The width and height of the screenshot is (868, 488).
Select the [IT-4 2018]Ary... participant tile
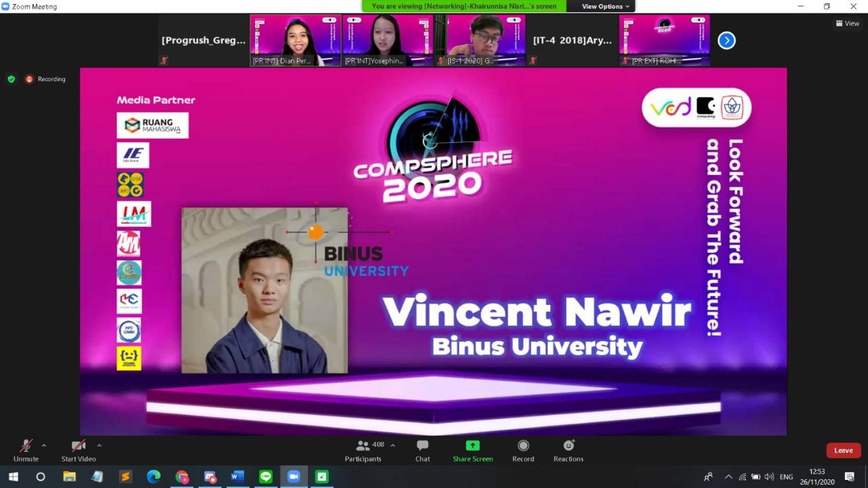572,41
